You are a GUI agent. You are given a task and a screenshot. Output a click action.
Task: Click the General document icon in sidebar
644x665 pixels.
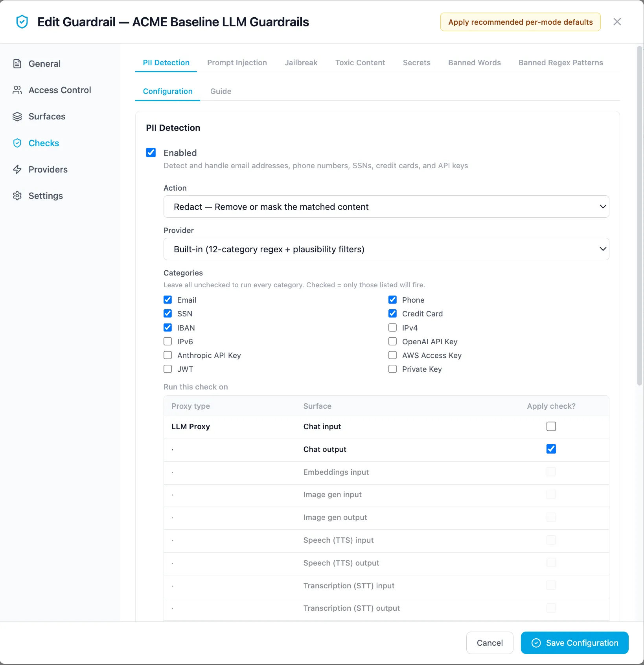pyautogui.click(x=17, y=64)
